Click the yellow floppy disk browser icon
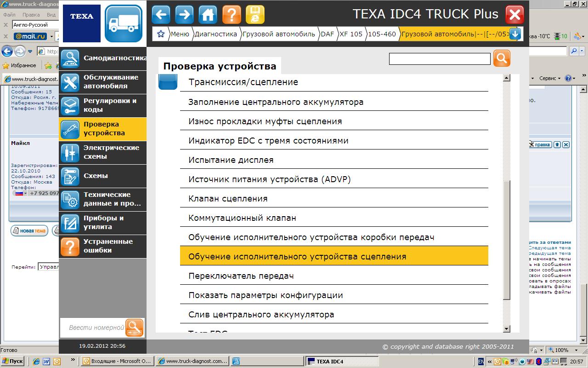 tap(255, 15)
